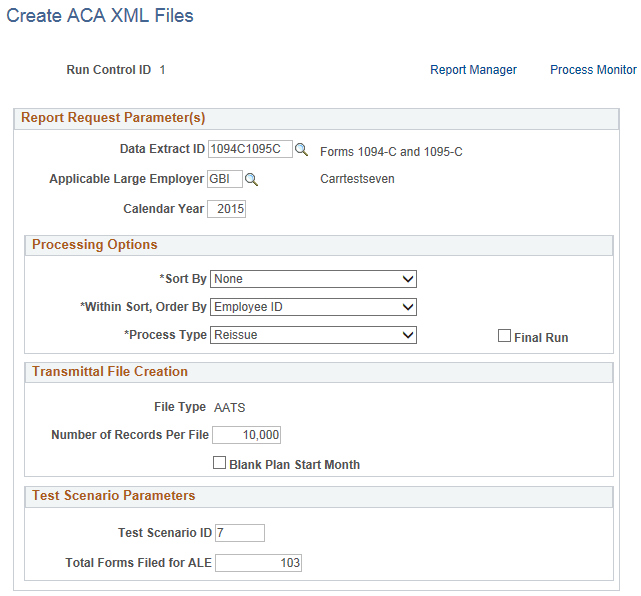
Task: Click the Data Extract ID input field
Action: pyautogui.click(x=250, y=150)
